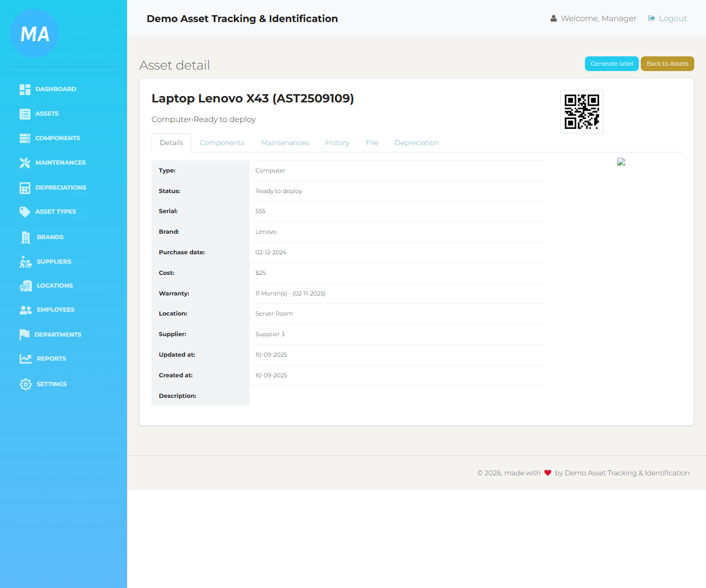Click the asset QR code image
The image size is (706, 588).
(582, 112)
